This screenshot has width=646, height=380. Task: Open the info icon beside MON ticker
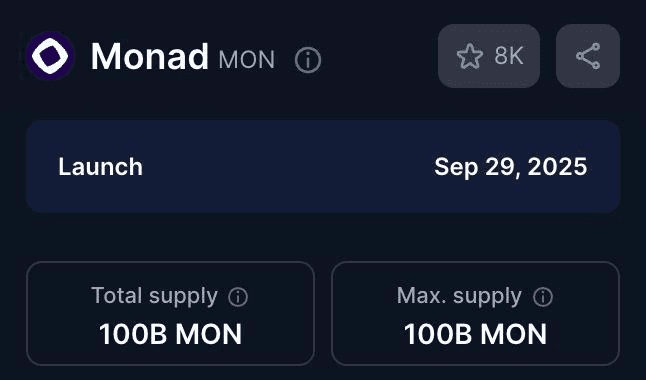pos(308,60)
